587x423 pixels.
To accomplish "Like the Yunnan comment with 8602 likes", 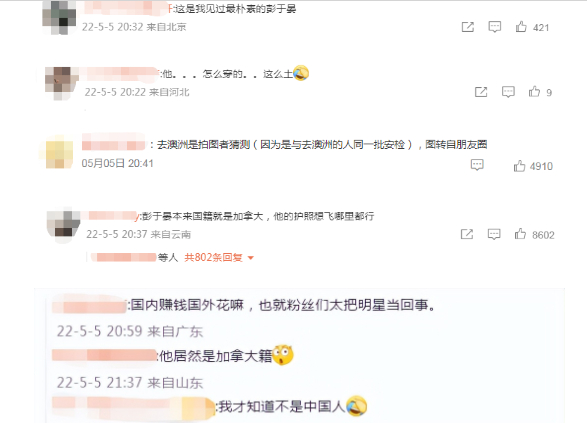I will (520, 234).
